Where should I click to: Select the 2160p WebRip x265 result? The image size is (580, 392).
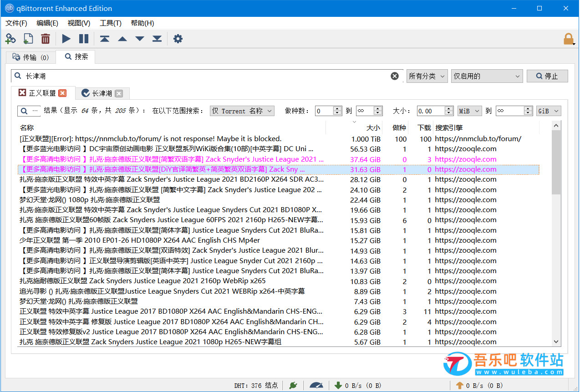[x=278, y=281]
